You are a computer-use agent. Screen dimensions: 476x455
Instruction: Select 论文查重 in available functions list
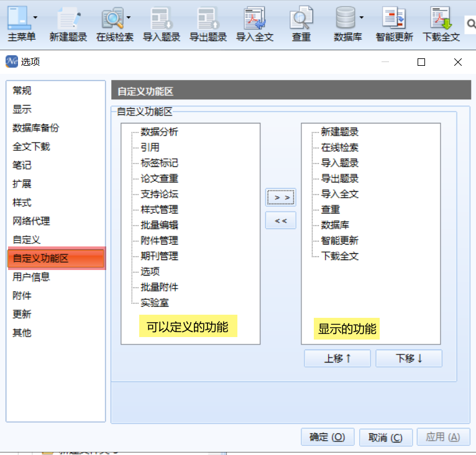[159, 178]
